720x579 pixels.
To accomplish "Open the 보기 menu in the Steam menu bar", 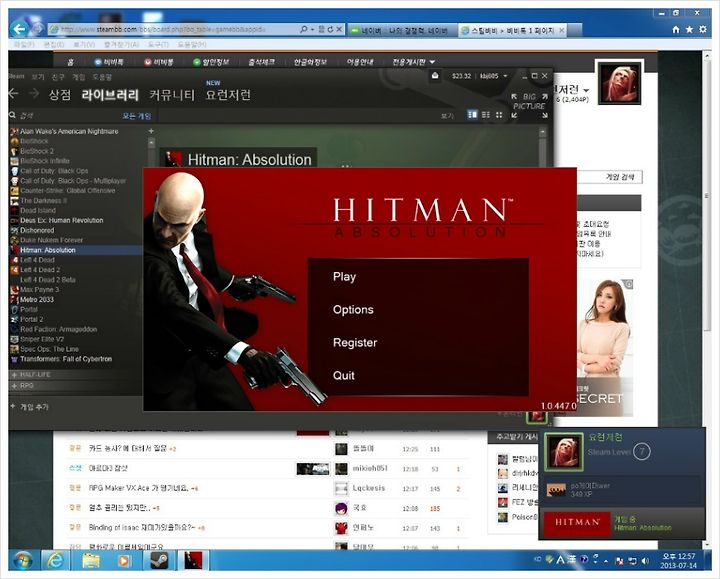I will pyautogui.click(x=38, y=77).
